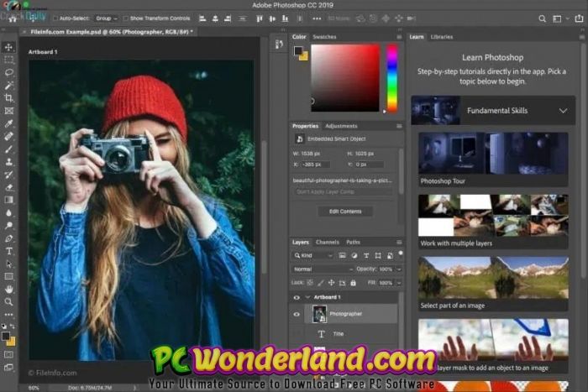588x392 pixels.
Task: Select the Healing Brush tool
Action: (8, 136)
